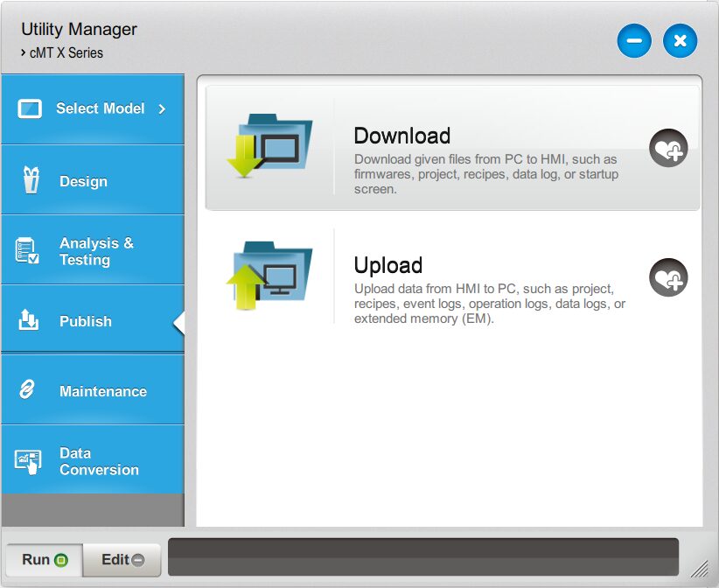Viewport: 719px width, 588px height.
Task: Add Upload to favorites with the heart icon
Action: (668, 277)
